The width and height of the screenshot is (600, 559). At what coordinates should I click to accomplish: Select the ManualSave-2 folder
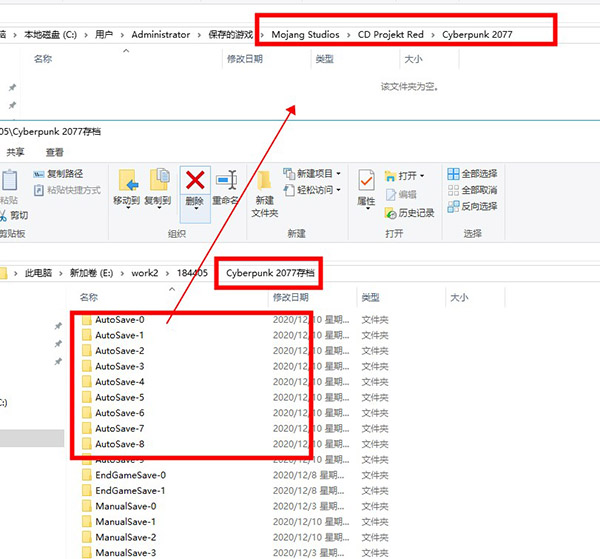click(126, 538)
